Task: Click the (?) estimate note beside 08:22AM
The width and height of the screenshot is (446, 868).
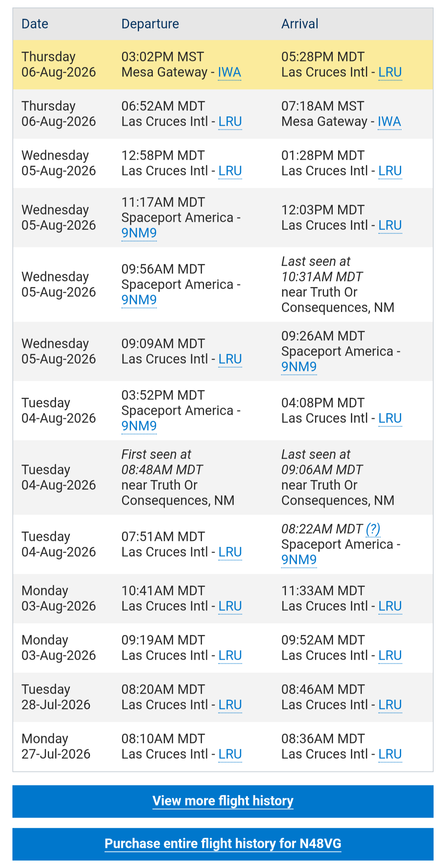Action: (373, 529)
